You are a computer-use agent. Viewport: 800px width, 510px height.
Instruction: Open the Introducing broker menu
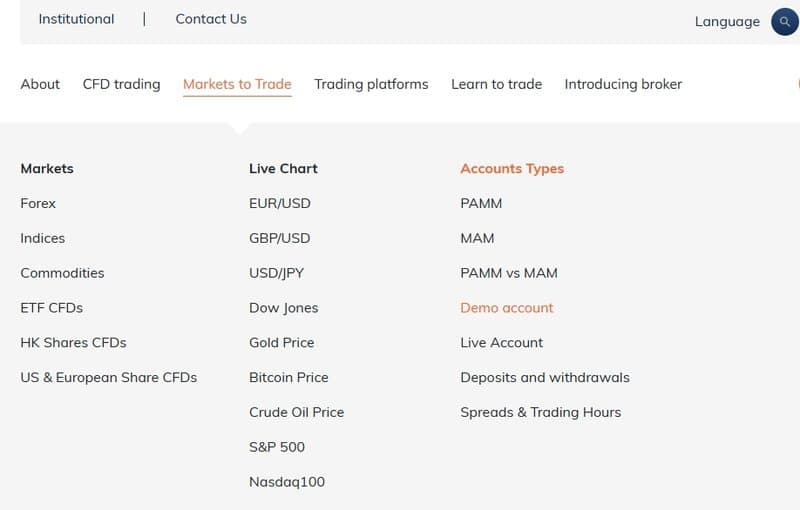coord(623,84)
